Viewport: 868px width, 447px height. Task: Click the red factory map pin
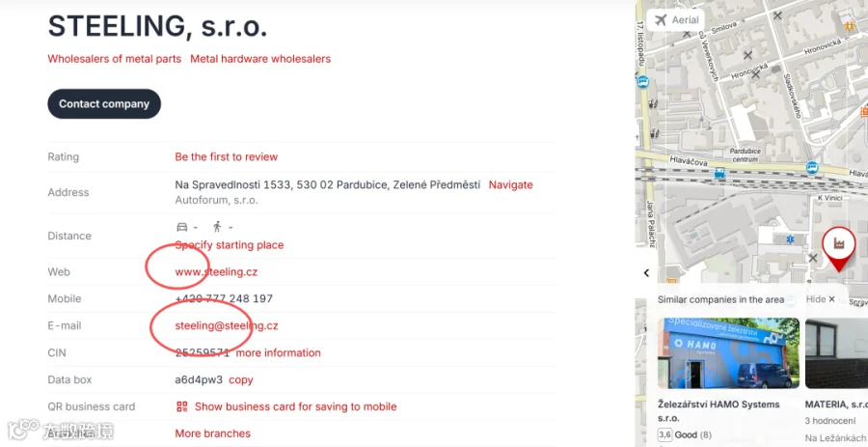pyautogui.click(x=839, y=247)
